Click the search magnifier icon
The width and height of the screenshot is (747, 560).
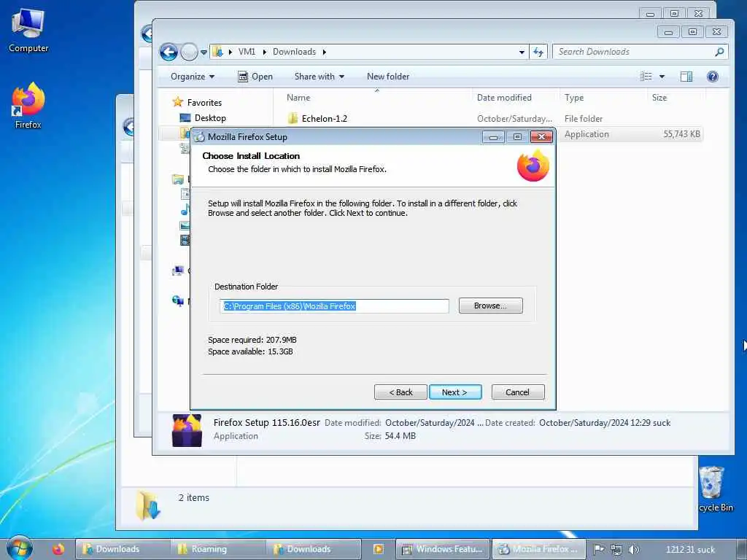719,52
